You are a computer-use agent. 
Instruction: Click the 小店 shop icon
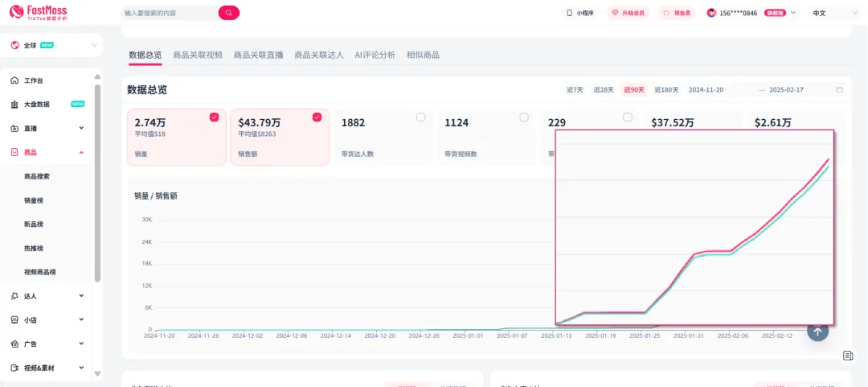coord(15,320)
